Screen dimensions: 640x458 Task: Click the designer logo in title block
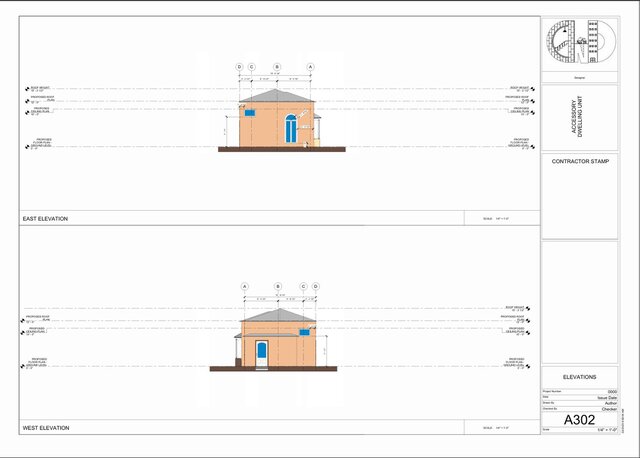pos(580,42)
